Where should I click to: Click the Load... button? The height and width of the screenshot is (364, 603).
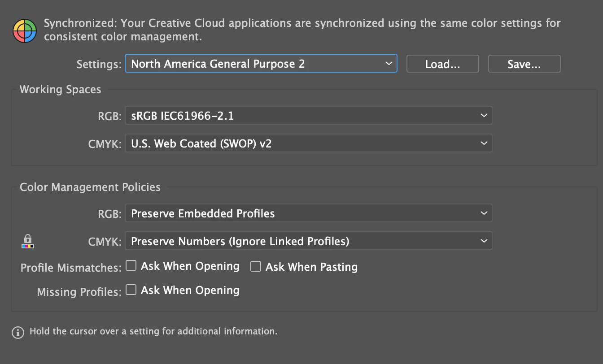443,64
